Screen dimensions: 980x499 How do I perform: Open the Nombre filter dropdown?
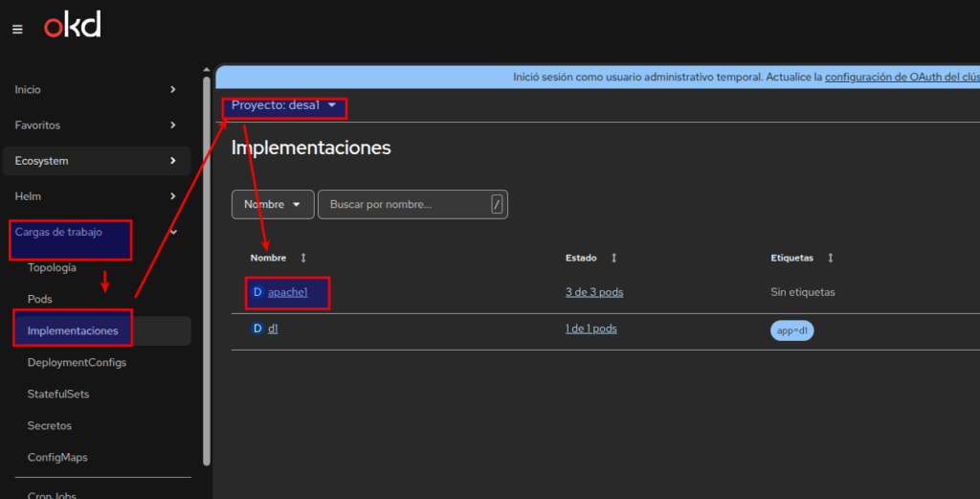pos(272,204)
